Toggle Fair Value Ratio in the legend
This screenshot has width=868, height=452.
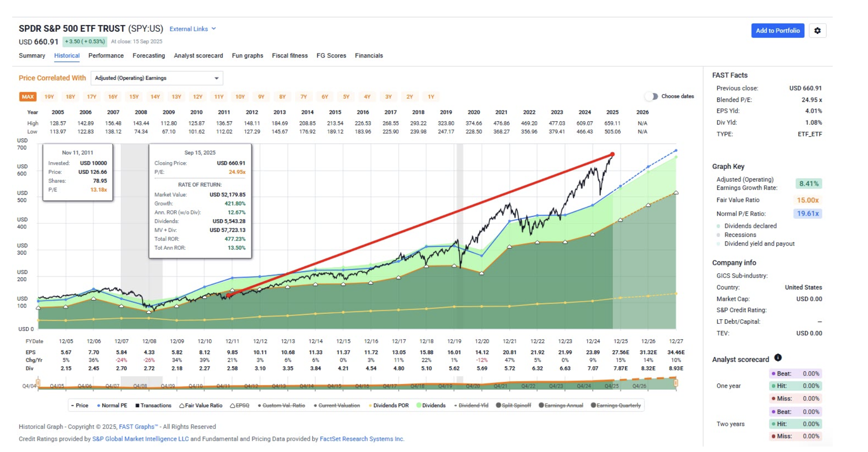201,406
